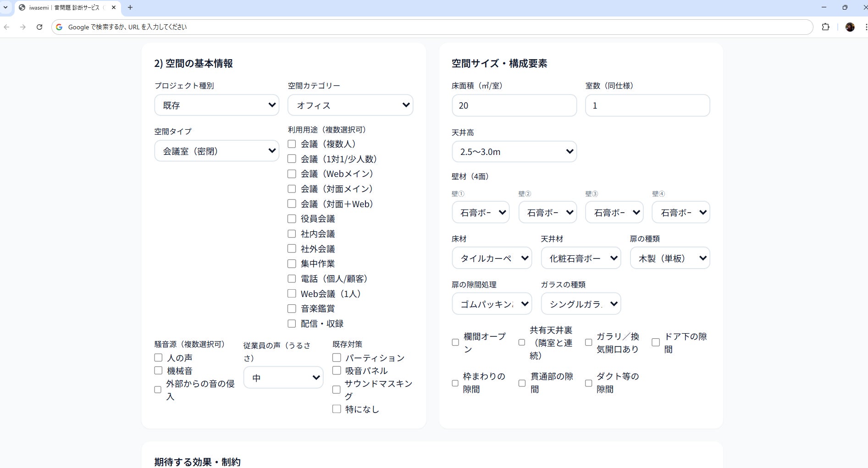Open the 空間カテゴリー dropdown
The image size is (868, 468).
coord(350,105)
